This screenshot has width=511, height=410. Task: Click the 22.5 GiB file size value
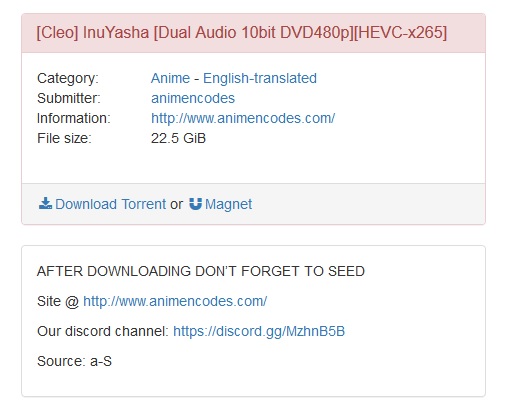(x=178, y=138)
